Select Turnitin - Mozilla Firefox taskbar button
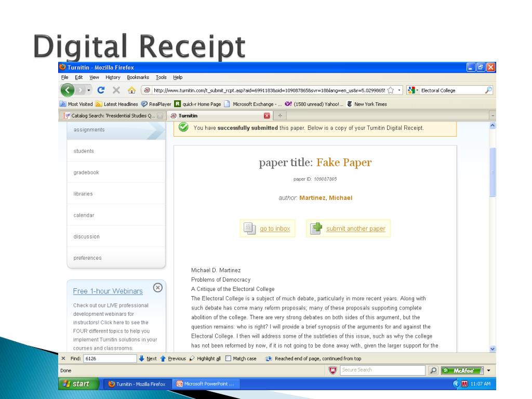532x399 pixels. coord(137,384)
